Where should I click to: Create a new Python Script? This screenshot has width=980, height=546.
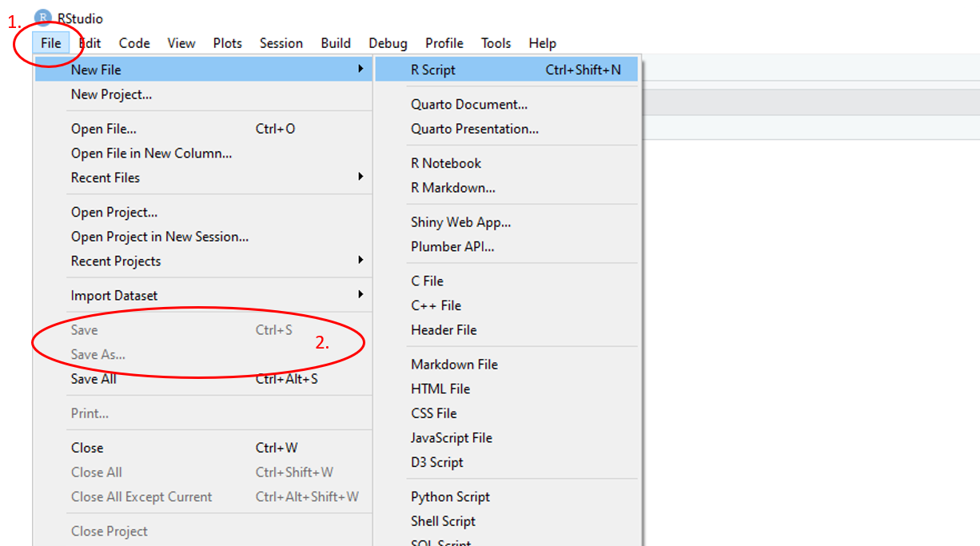(x=507, y=497)
